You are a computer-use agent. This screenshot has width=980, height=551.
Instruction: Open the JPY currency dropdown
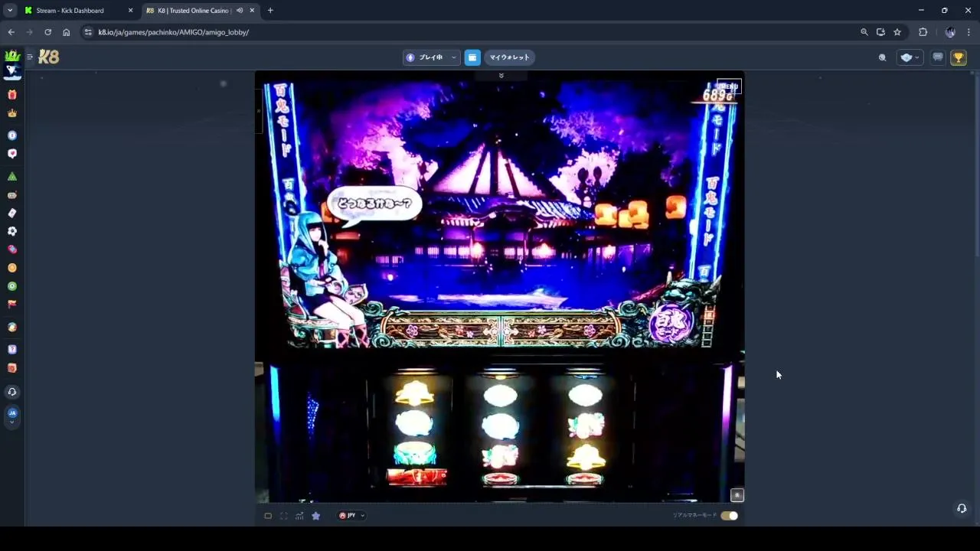(351, 516)
